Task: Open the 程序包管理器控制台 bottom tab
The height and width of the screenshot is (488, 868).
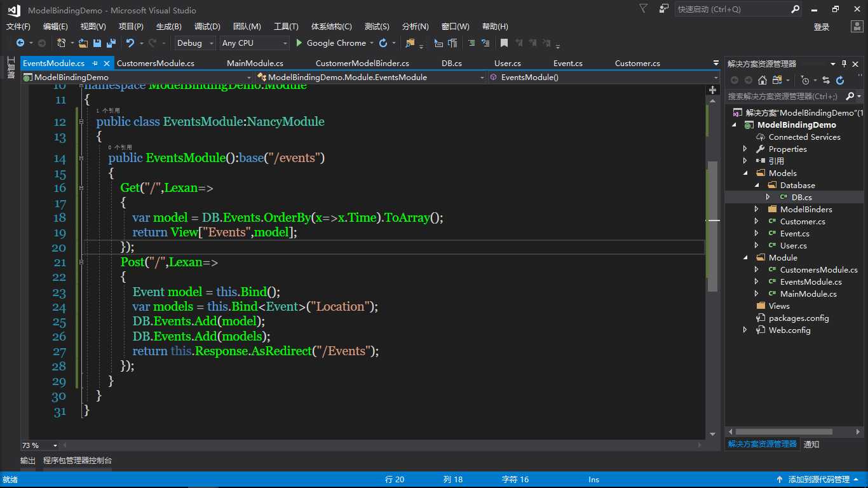Action: click(78, 461)
